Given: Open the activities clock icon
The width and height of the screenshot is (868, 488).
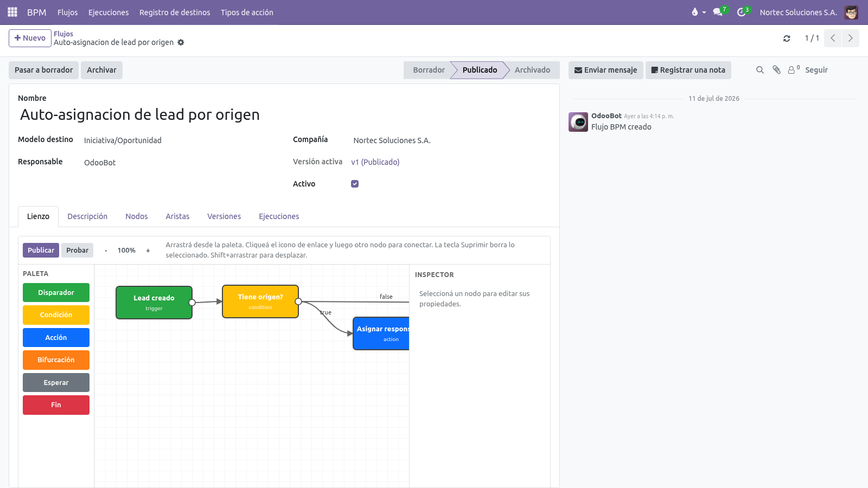Looking at the screenshot, I should pos(741,12).
